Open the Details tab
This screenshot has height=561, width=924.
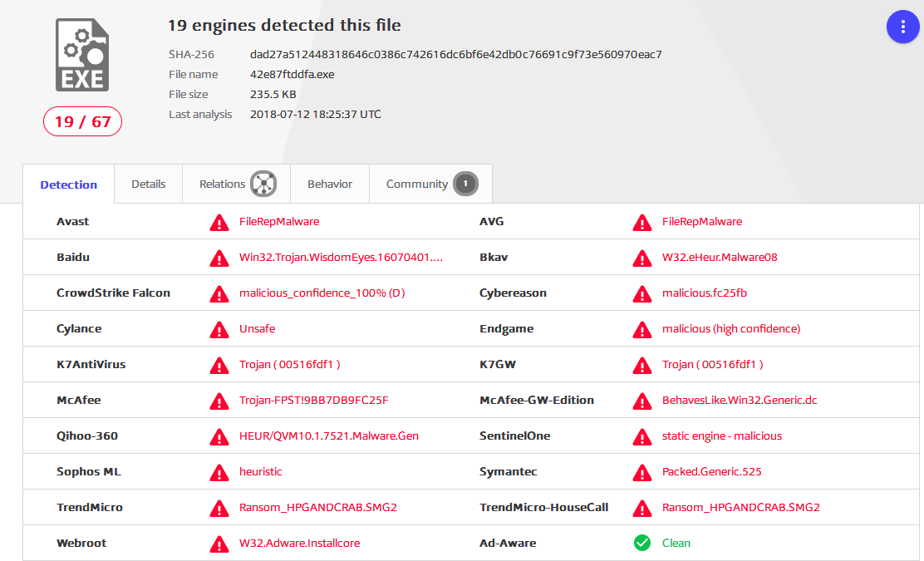[149, 184]
